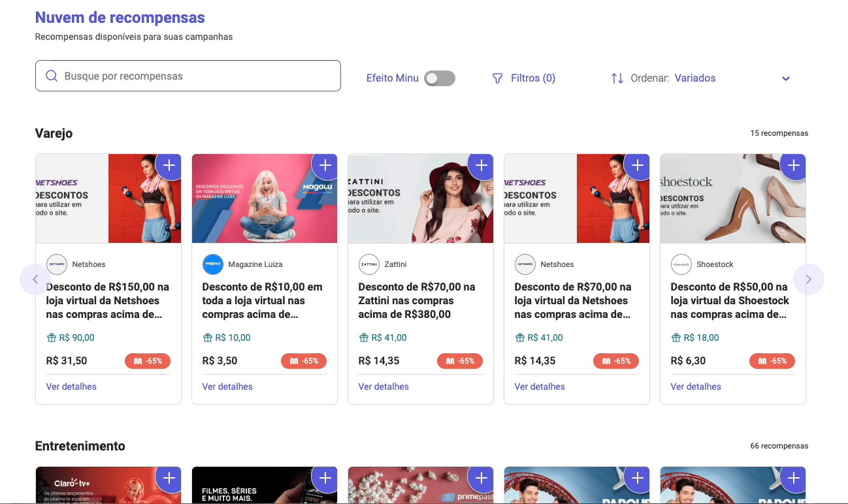Image resolution: width=848 pixels, height=504 pixels.
Task: Open Ver detalhes on Magazine Luiza card
Action: [227, 386]
